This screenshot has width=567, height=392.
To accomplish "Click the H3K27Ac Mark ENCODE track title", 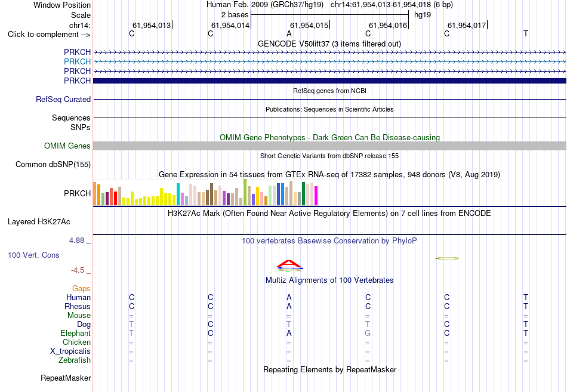I will [x=329, y=214].
